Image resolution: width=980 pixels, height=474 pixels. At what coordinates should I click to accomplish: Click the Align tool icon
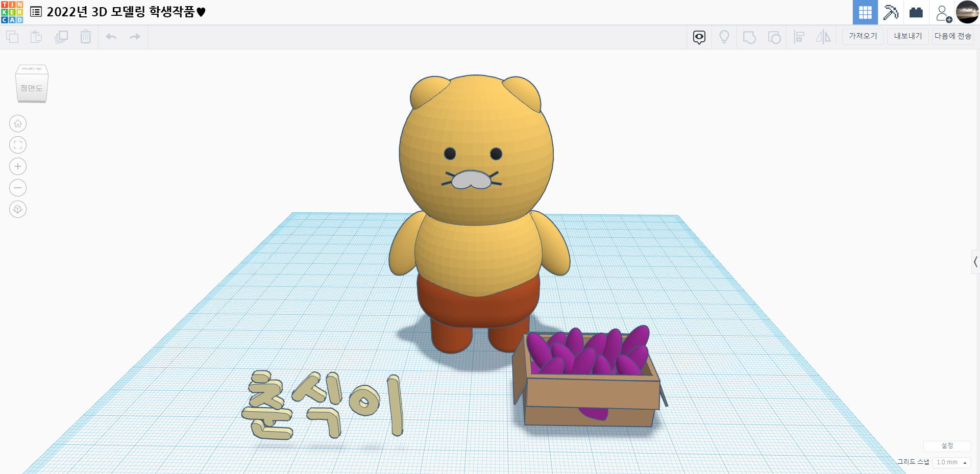pos(799,37)
